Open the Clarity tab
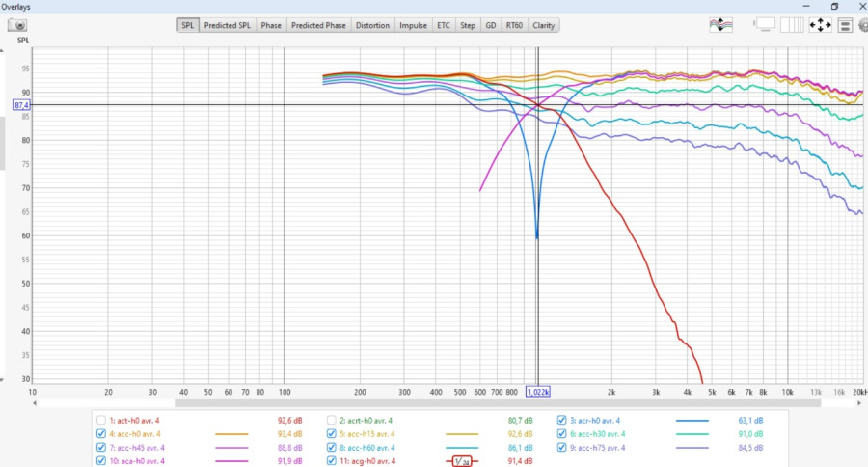This screenshot has height=467, width=868. 544,26
